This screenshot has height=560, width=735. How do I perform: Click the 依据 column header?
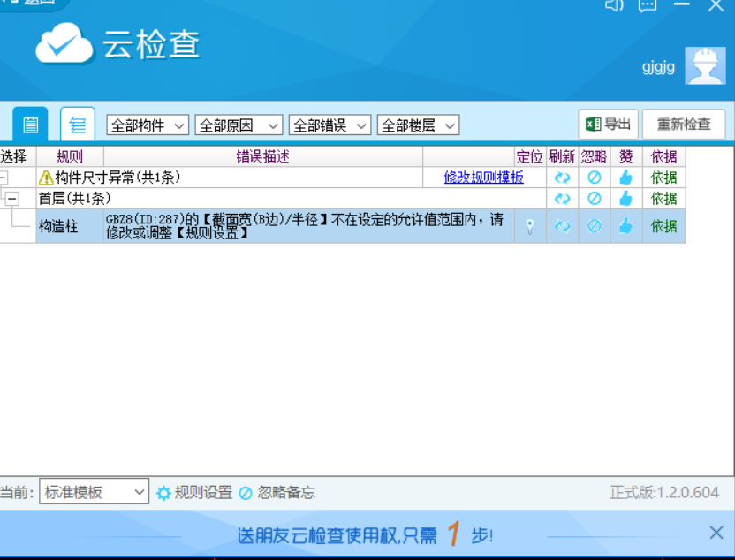pyautogui.click(x=663, y=156)
